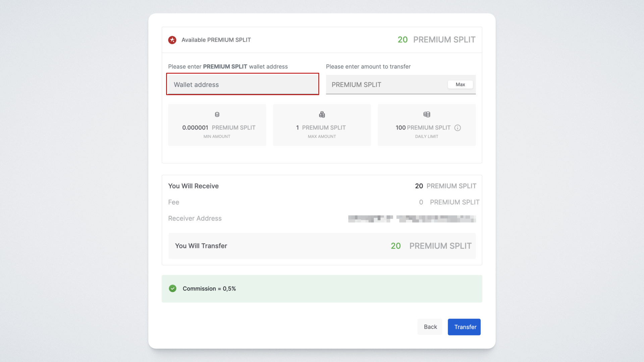This screenshot has width=644, height=362.
Task: Focus the PREMIUM SPLIT amount field
Action: [x=386, y=85]
